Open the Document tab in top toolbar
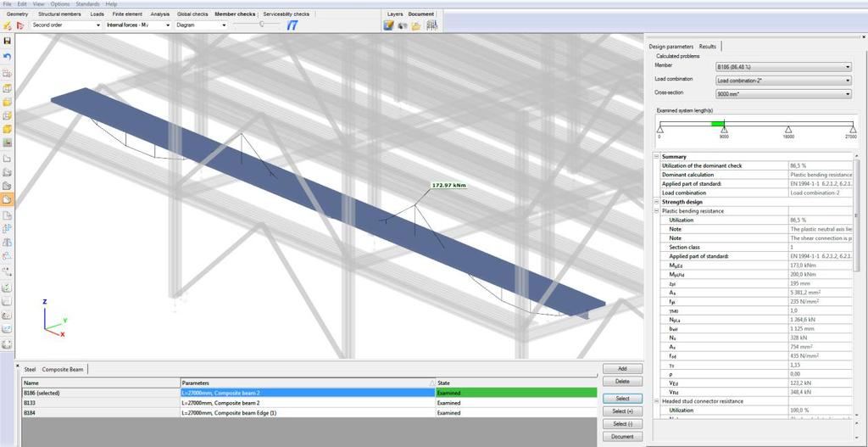The image size is (868, 447). coord(421,14)
